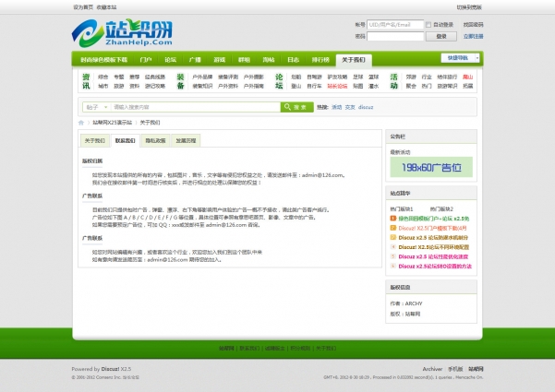Click the 登录 login button
The width and height of the screenshot is (555, 392).
pyautogui.click(x=441, y=36)
